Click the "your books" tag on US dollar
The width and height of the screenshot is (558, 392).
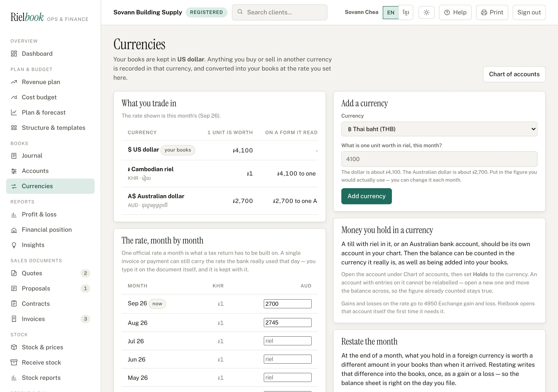pos(178,150)
